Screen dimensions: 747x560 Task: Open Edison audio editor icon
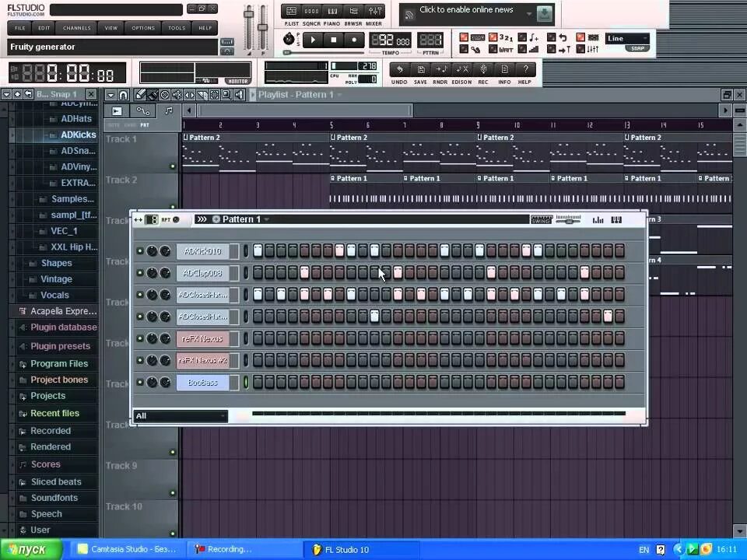pyautogui.click(x=461, y=69)
